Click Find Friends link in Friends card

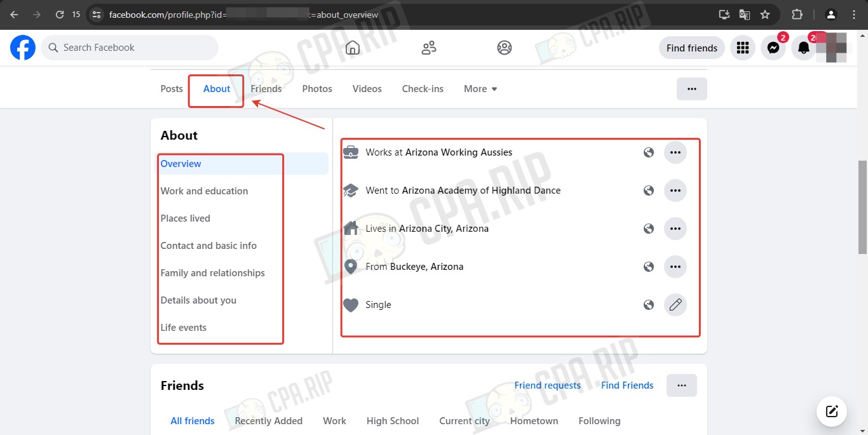point(627,385)
